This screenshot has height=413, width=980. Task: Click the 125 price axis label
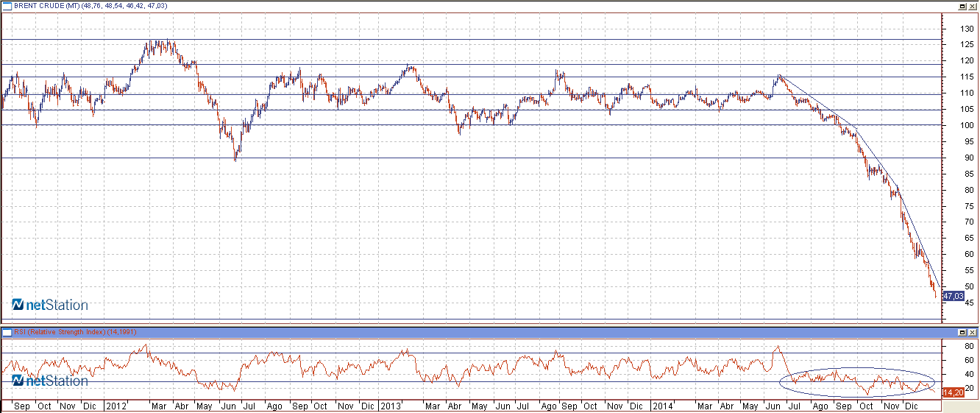click(x=967, y=45)
